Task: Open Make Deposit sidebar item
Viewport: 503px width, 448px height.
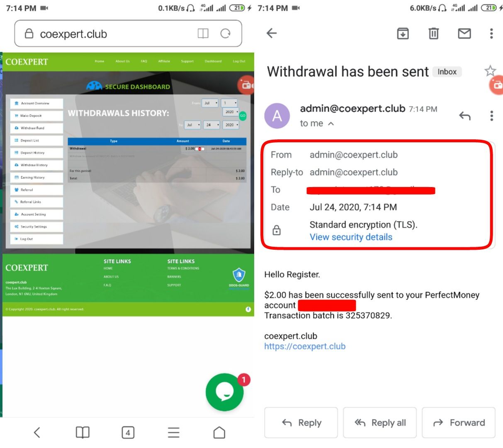Action: 36,116
